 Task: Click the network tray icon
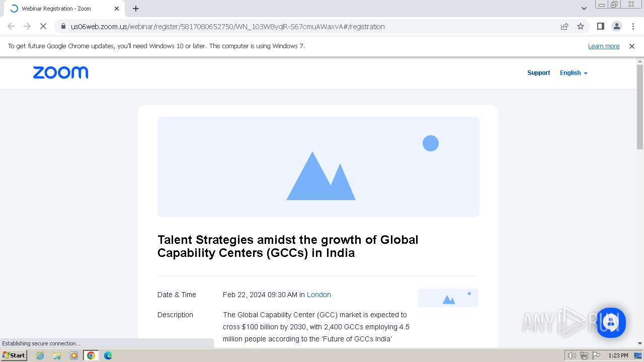(x=584, y=355)
